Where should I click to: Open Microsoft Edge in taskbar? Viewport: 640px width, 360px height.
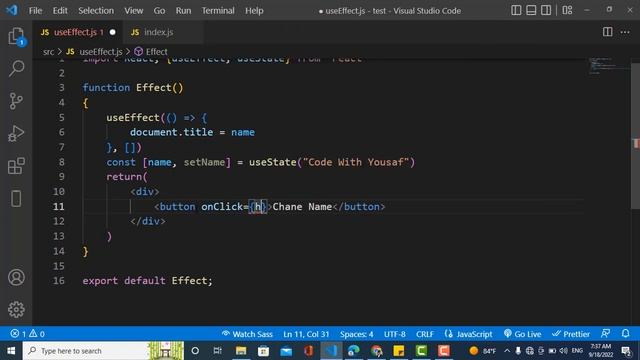(353, 351)
